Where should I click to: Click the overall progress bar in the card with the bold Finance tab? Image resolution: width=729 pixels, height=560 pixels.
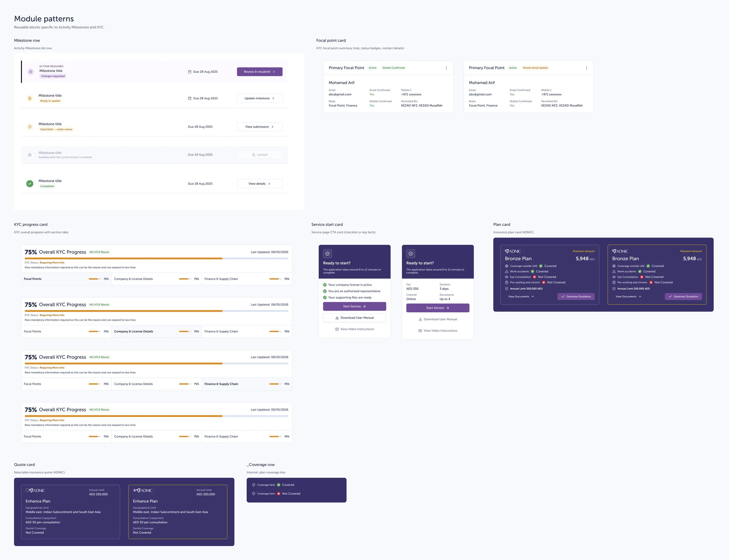pos(156,363)
